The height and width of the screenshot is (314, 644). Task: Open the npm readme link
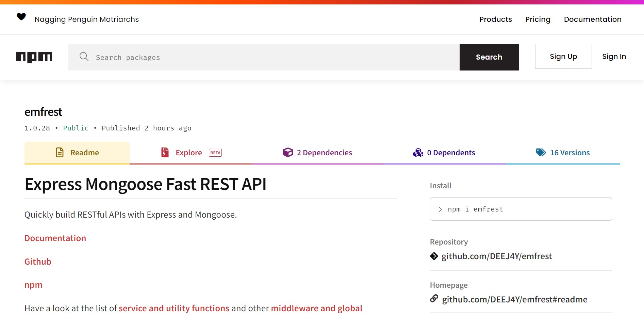pyautogui.click(x=33, y=285)
